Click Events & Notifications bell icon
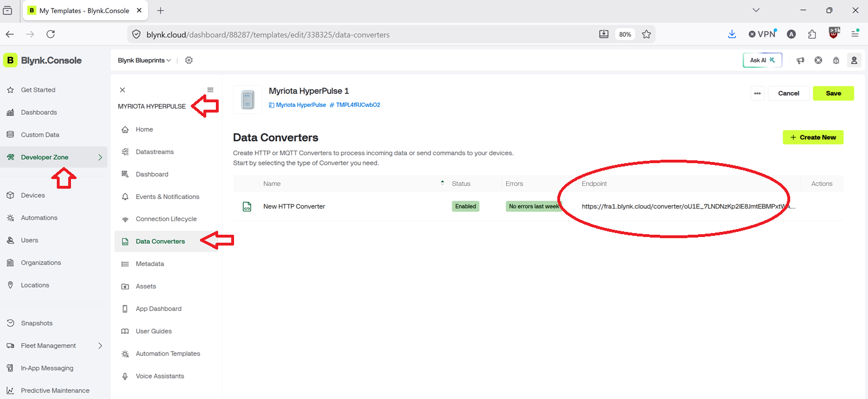Image resolution: width=868 pixels, height=399 pixels. pos(125,197)
